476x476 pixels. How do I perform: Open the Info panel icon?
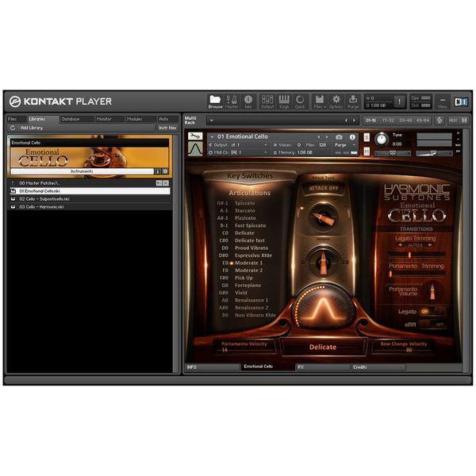[x=248, y=100]
